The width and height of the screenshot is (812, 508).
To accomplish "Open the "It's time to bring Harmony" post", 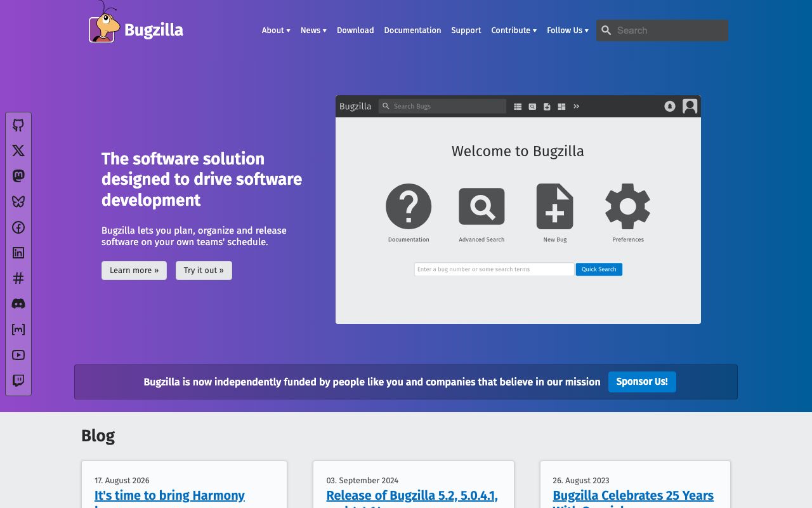I will 169,496.
